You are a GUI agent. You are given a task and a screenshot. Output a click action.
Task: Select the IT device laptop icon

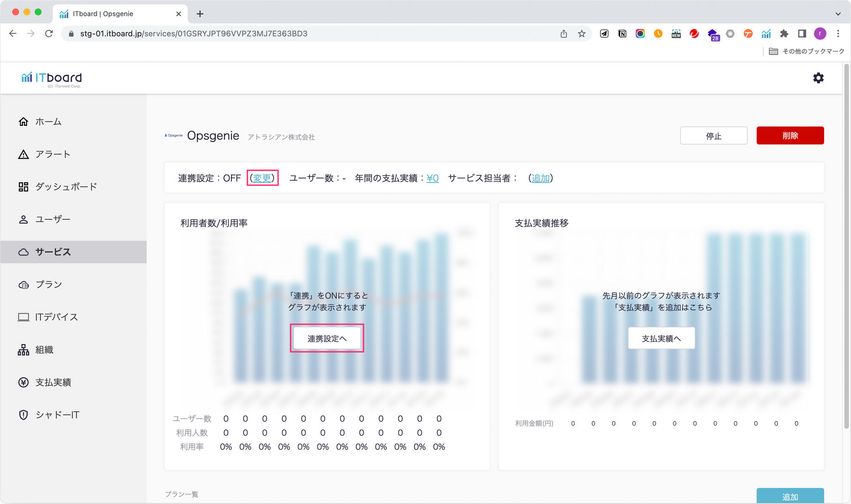[23, 317]
